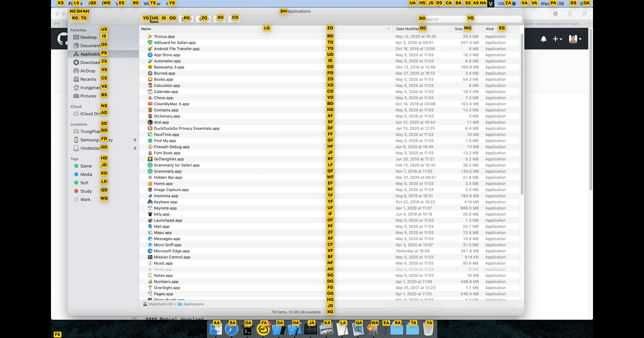Click the Numbers.app file name
The width and height of the screenshot is (644, 338).
pyautogui.click(x=166, y=282)
